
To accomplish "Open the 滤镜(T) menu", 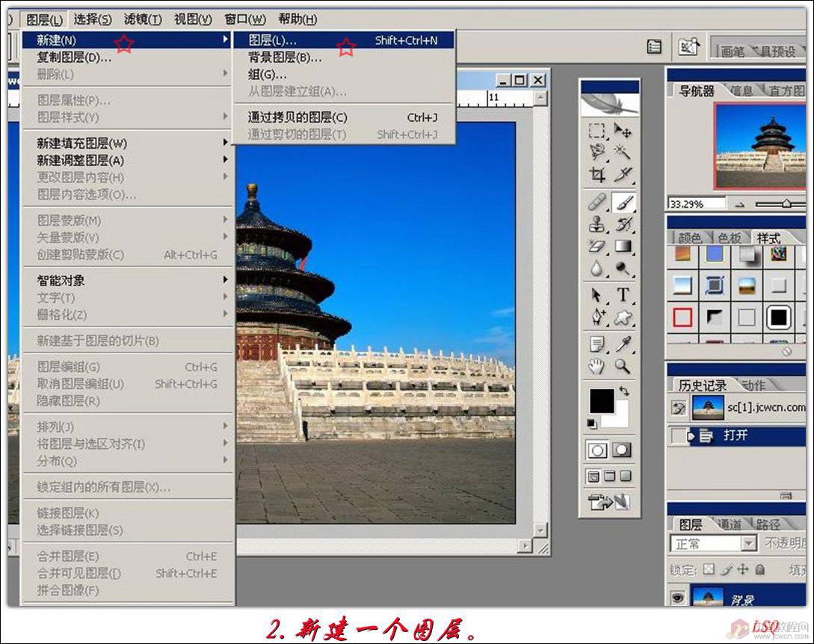I will [143, 19].
